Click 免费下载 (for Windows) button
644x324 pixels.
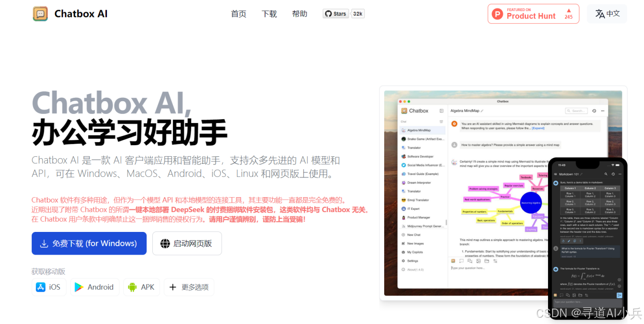click(x=89, y=243)
